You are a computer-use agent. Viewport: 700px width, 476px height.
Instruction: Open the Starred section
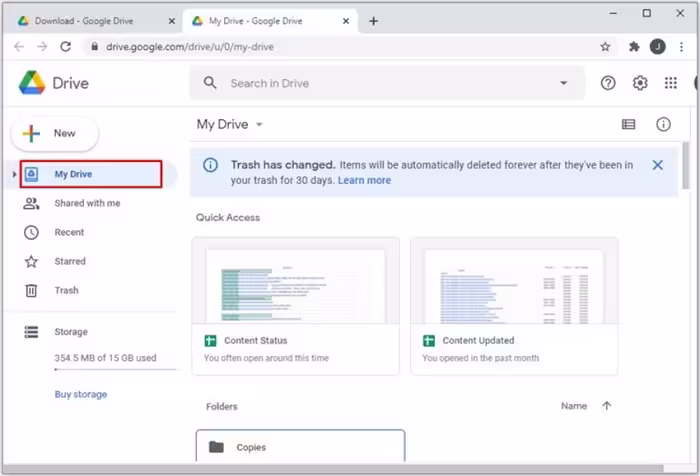pos(70,261)
